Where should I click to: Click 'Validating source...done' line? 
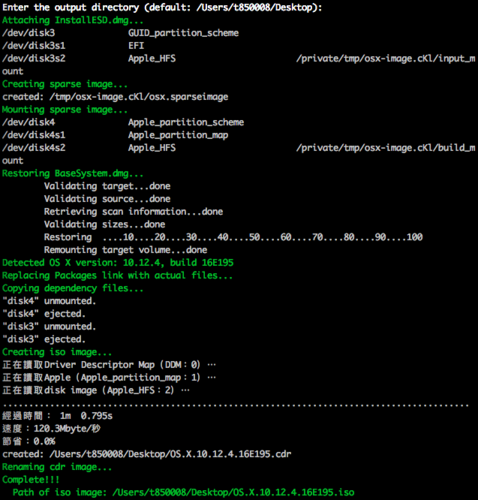pyautogui.click(x=107, y=199)
